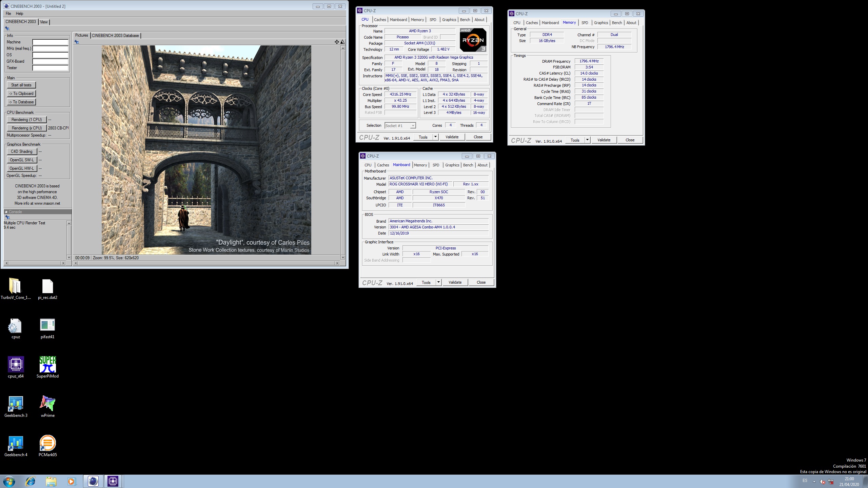
Task: Click the rendered Daylight image
Action: coord(206,150)
